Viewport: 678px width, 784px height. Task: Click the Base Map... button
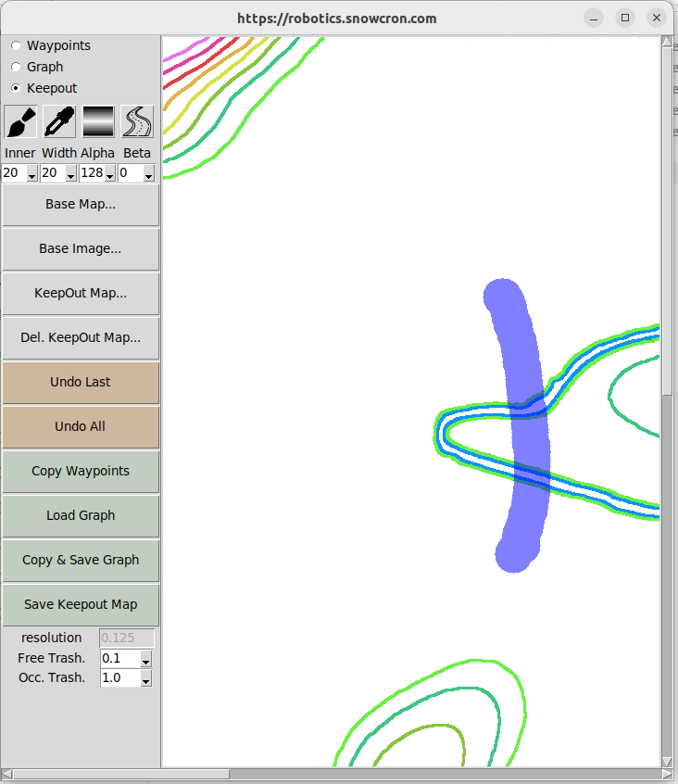tap(81, 205)
